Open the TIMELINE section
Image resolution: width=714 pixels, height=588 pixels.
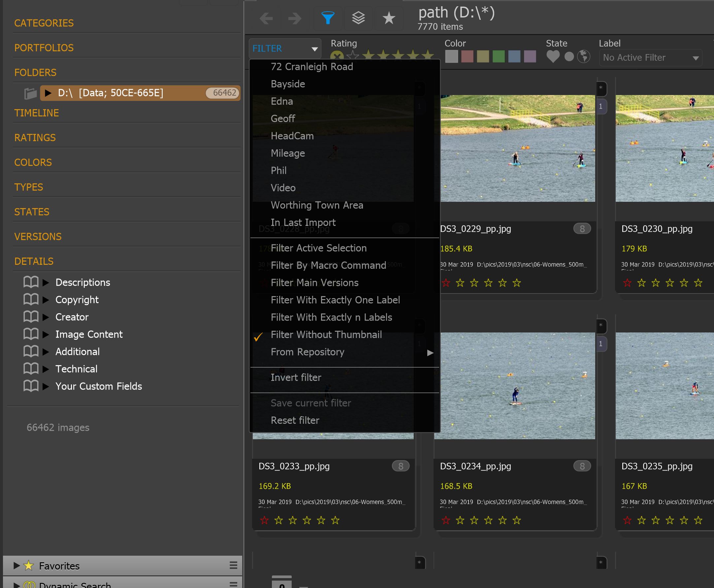point(36,113)
